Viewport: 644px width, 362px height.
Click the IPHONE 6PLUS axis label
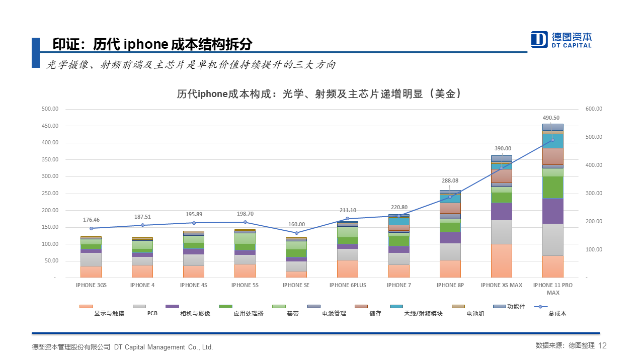(348, 285)
